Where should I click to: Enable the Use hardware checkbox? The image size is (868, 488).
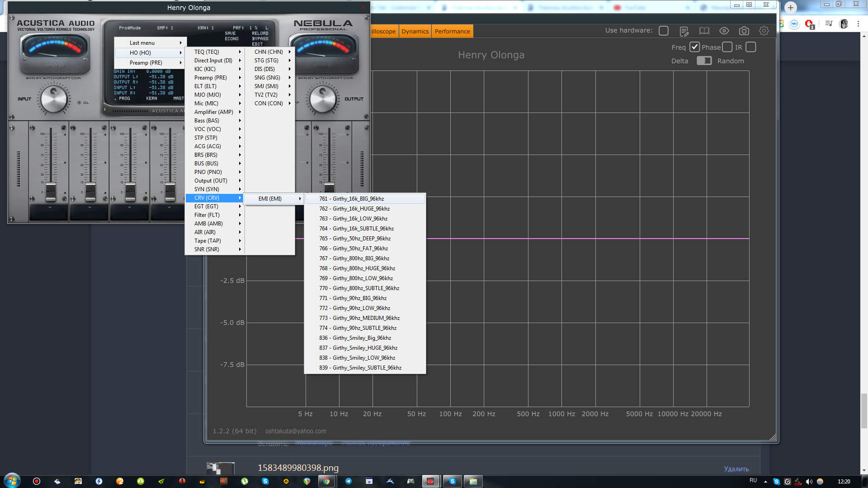664,31
